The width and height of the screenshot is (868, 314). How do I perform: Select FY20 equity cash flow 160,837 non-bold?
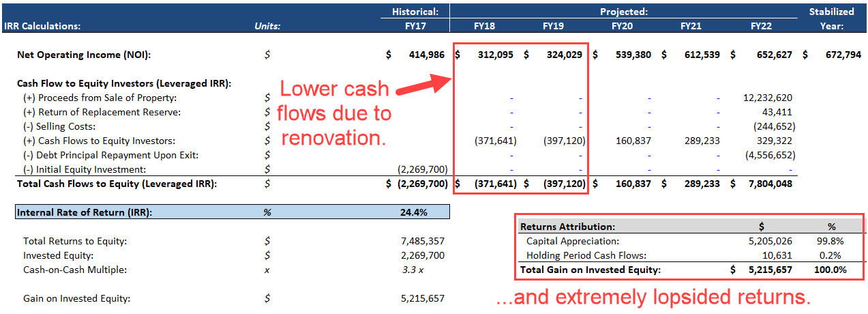635,141
